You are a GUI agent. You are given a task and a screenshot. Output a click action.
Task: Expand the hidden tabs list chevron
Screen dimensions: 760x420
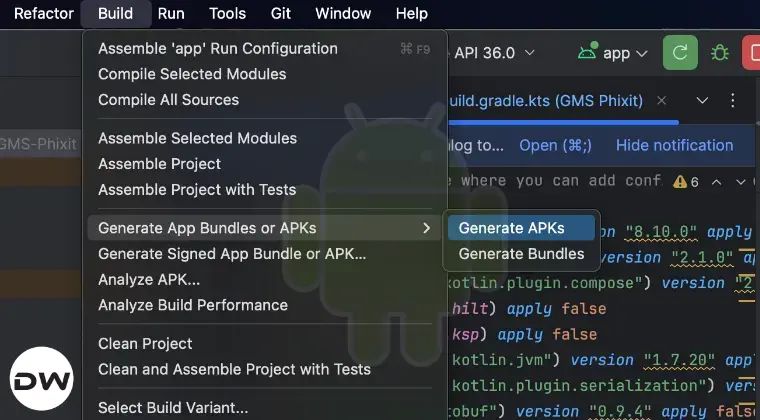[702, 101]
